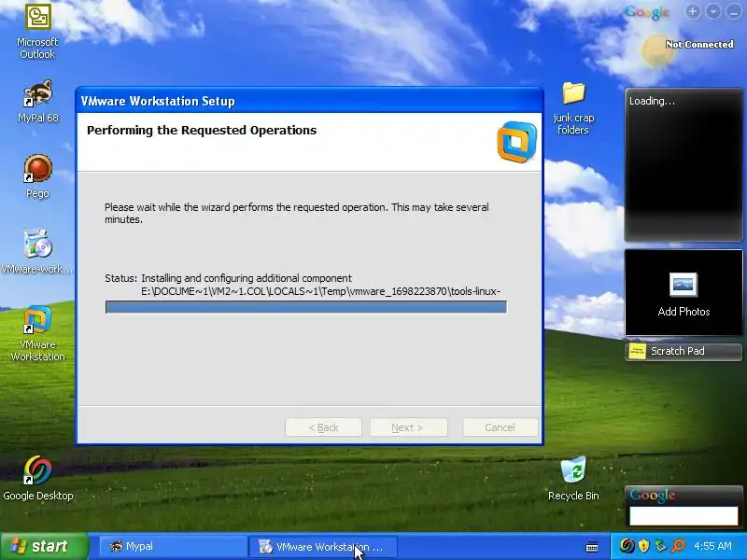The height and width of the screenshot is (560, 747).
Task: Select the MyPal 68 desktop shortcut
Action: point(37,102)
